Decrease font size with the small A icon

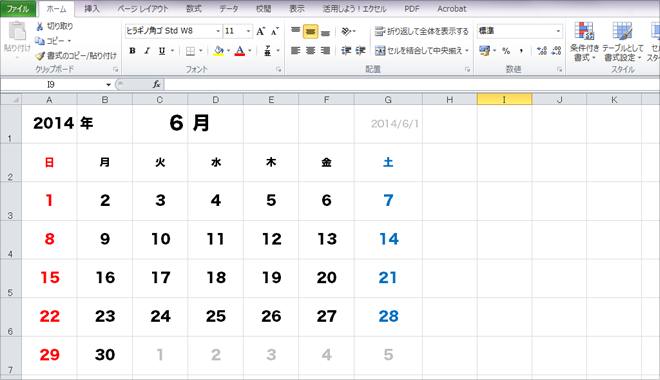pos(274,31)
